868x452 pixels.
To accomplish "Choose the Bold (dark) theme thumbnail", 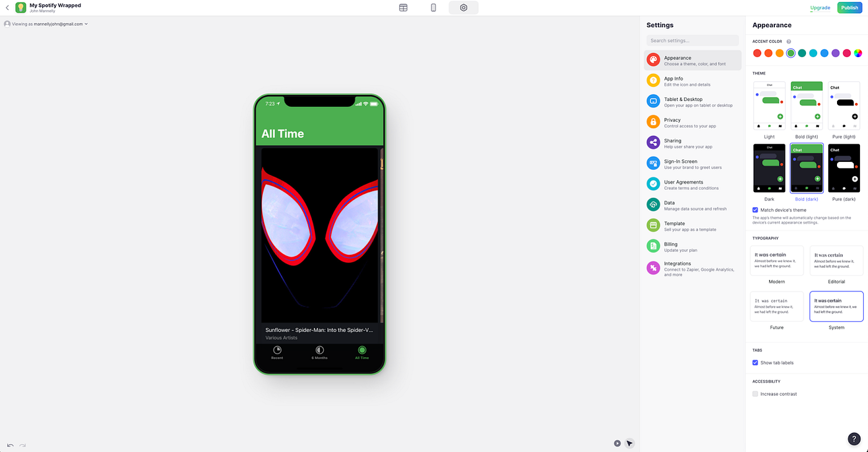I will [x=807, y=168].
